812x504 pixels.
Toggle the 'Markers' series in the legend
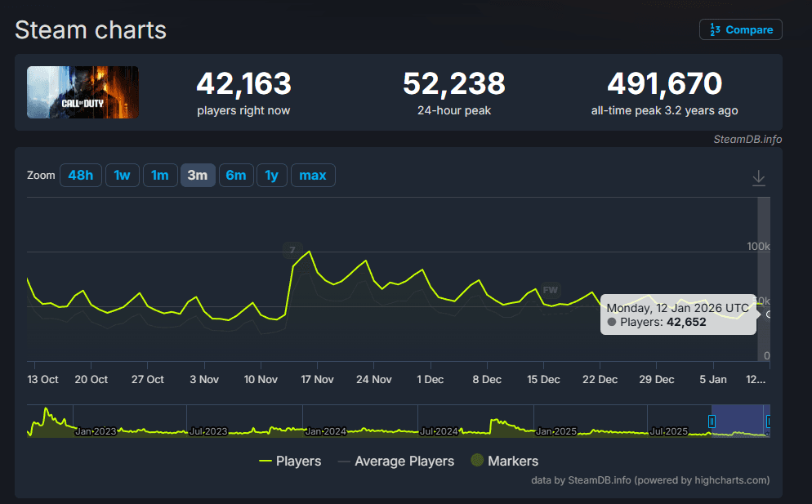point(513,461)
